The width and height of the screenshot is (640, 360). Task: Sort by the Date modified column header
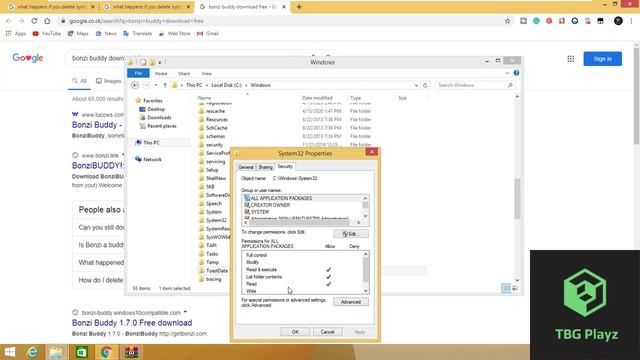coord(317,98)
